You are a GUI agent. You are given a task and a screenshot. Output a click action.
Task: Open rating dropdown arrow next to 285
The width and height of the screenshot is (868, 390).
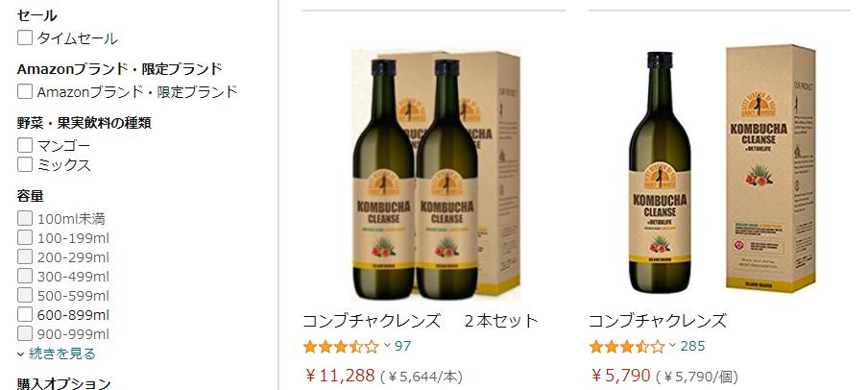[x=672, y=345]
